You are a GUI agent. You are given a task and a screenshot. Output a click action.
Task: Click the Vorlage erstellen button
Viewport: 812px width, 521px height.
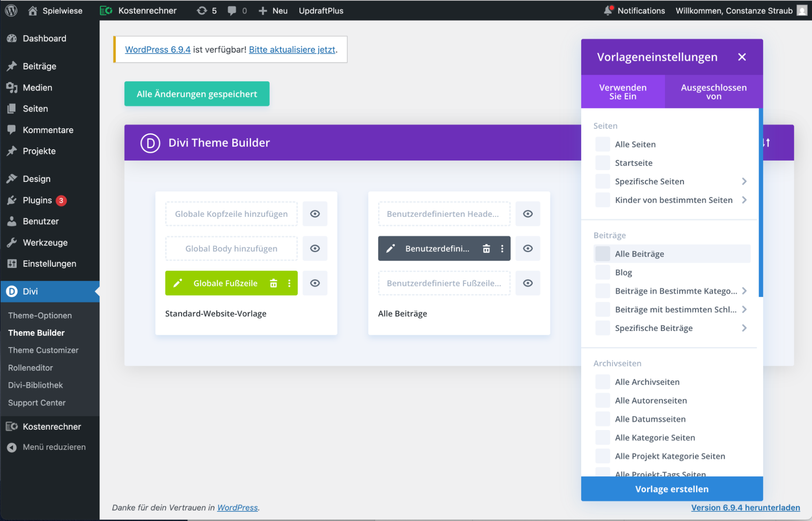671,489
